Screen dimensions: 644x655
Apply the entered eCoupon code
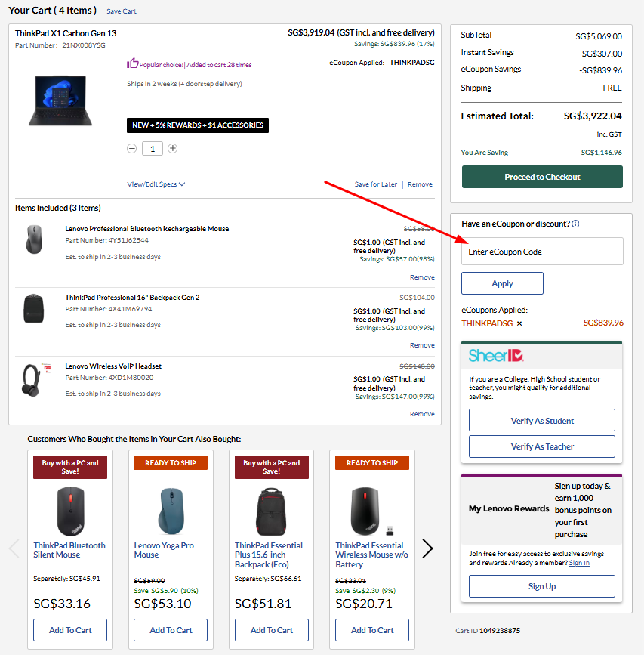pyautogui.click(x=502, y=283)
